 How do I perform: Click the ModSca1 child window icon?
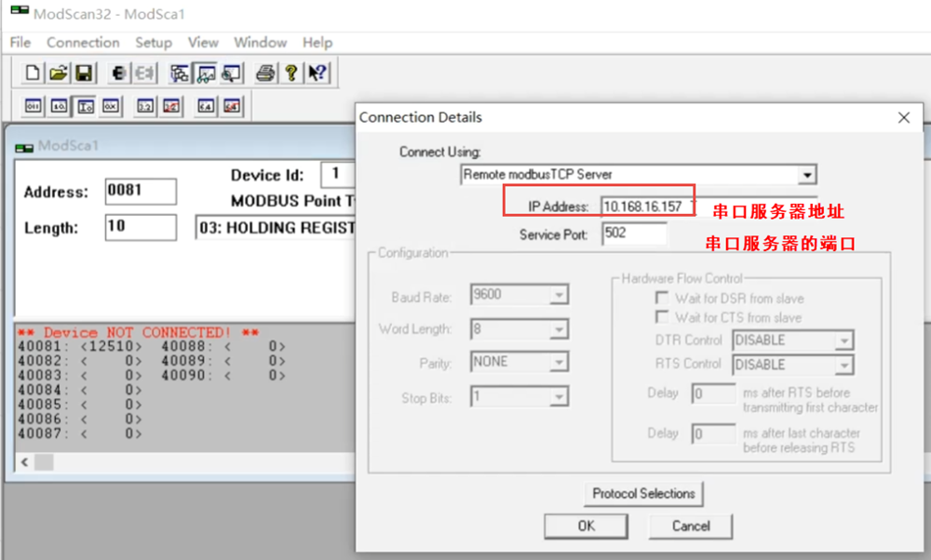(x=24, y=147)
